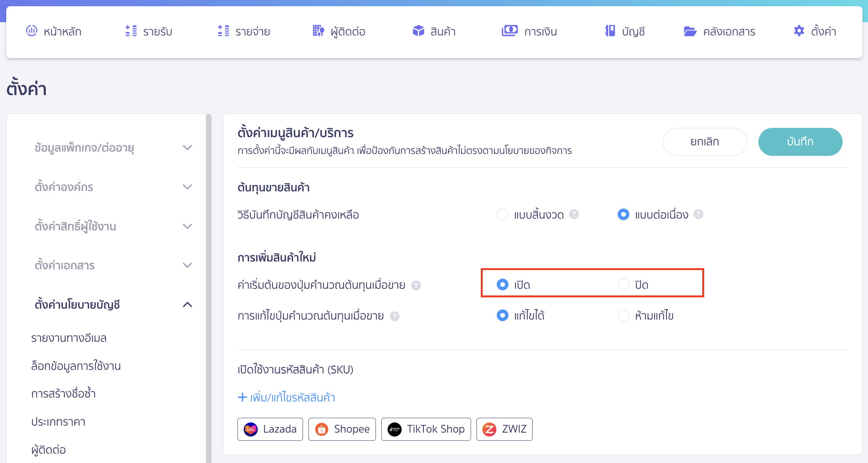Select the แบบสิ้นงวด radio option

coord(503,214)
